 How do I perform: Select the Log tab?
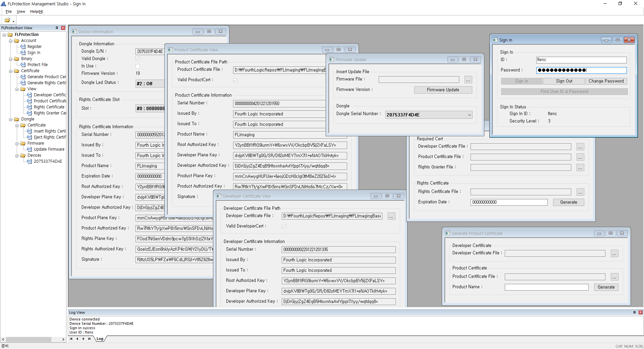(x=100, y=339)
